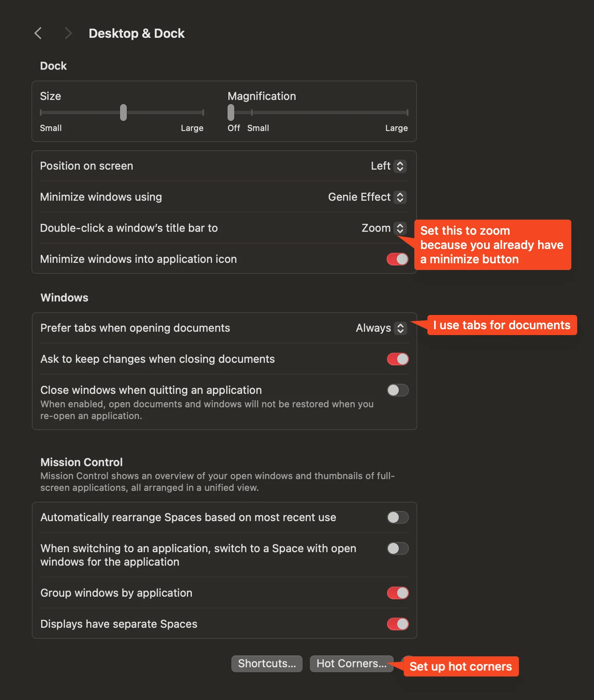Click the Small end of Size slider
This screenshot has width=594, height=700.
(41, 113)
